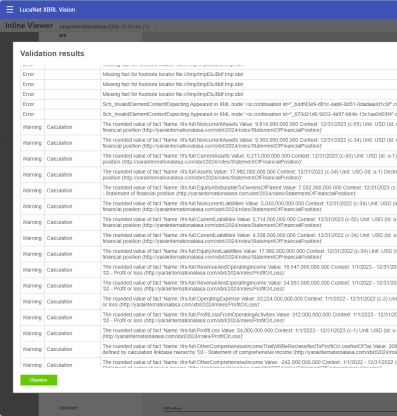Viewport: 397px width, 416px height.
Task: Select the ProfitLossFromOperatingActivities warning row
Action: (209, 318)
